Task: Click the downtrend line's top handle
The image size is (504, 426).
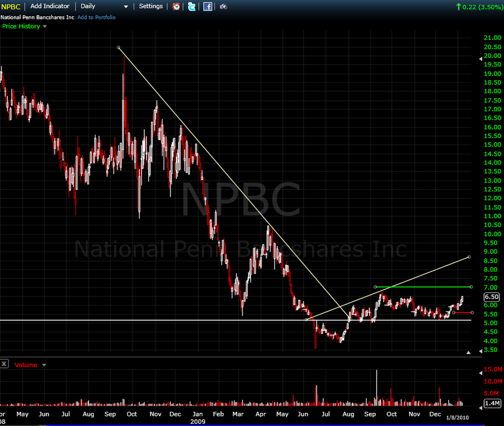Action: coord(118,48)
